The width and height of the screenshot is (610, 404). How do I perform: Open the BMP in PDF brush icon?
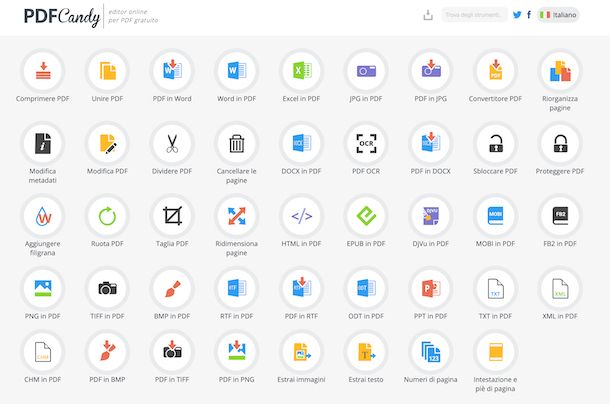click(172, 288)
